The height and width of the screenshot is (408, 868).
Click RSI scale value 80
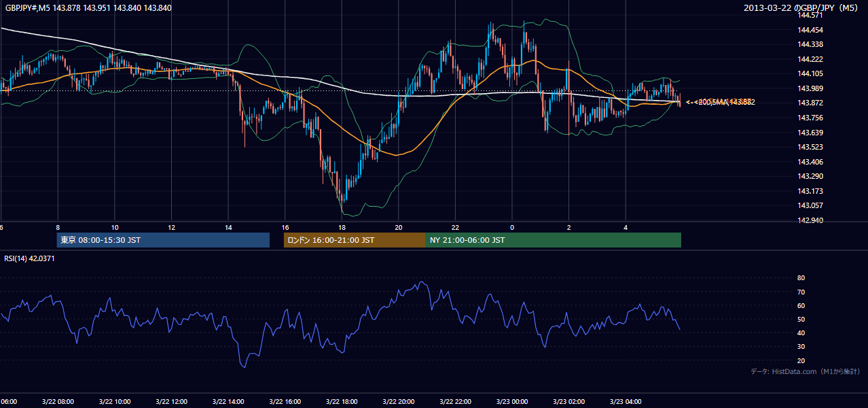(x=801, y=278)
